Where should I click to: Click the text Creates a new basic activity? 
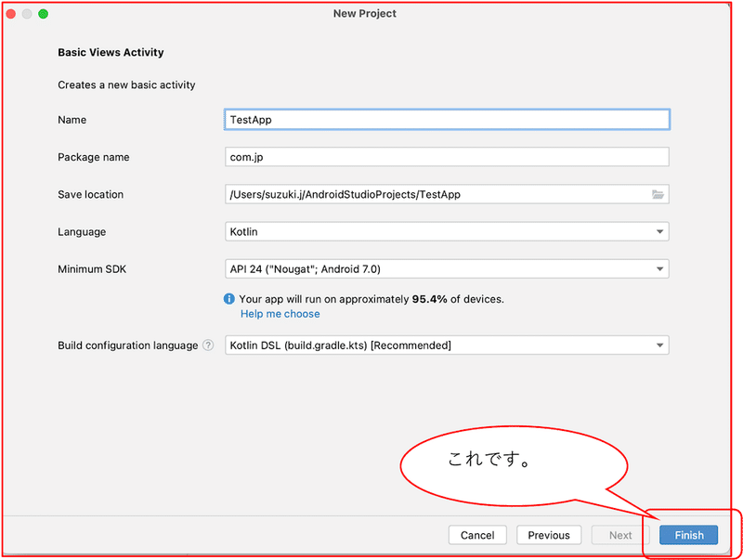click(x=126, y=85)
